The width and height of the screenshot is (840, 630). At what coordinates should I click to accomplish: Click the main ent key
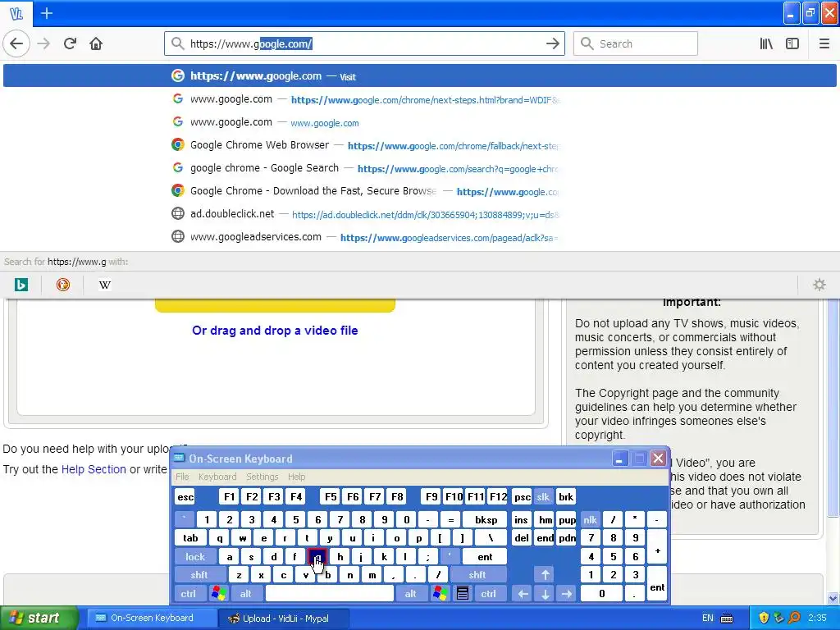pos(485,557)
